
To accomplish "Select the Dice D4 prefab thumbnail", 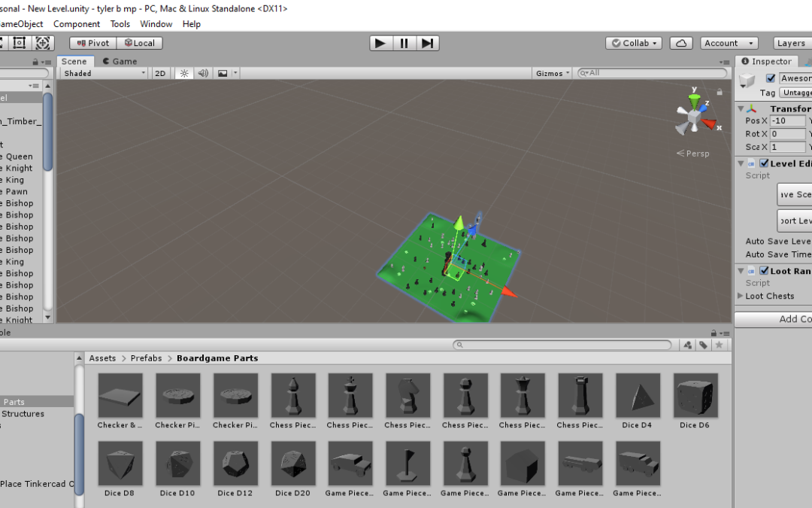I will (638, 396).
